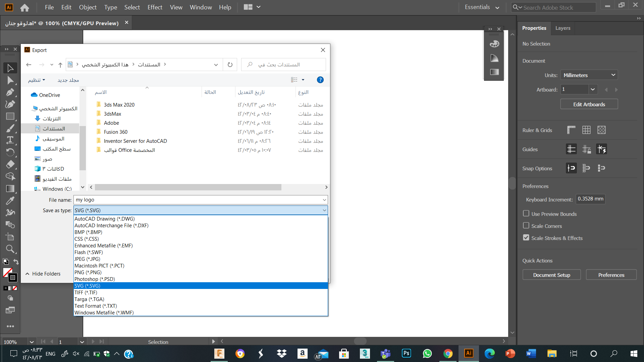The image size is (644, 362).
Task: Click the lock guides icon
Action: click(x=586, y=149)
